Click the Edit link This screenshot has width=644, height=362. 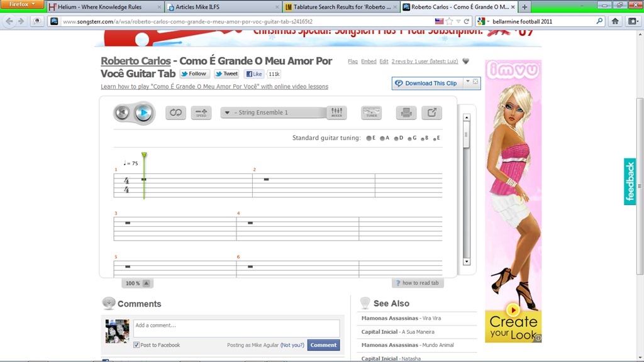(x=384, y=61)
